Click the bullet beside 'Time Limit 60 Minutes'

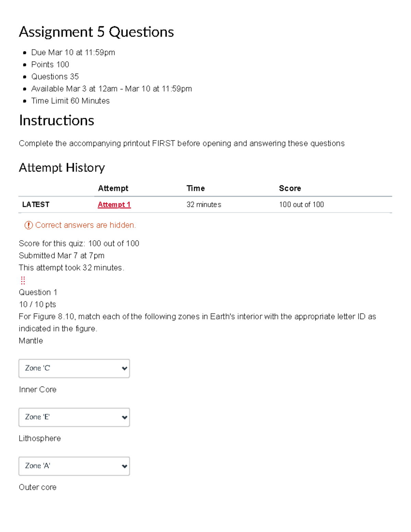(x=24, y=101)
